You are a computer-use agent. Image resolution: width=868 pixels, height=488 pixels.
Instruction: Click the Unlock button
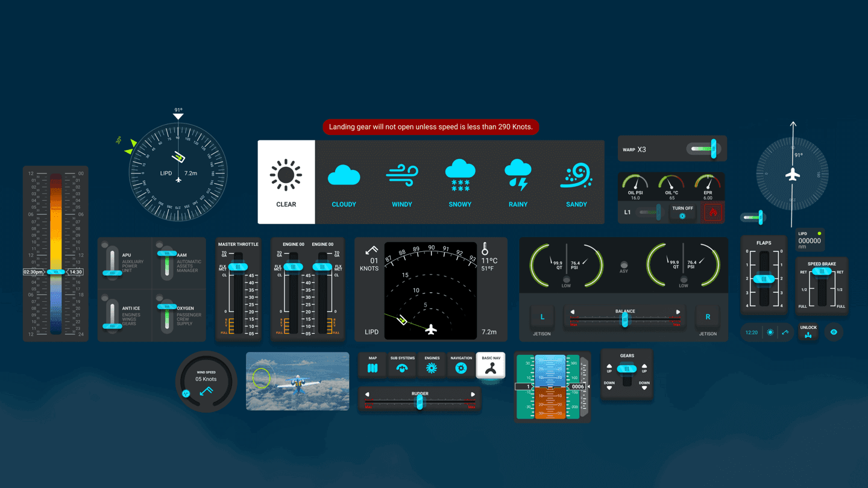pyautogui.click(x=808, y=332)
